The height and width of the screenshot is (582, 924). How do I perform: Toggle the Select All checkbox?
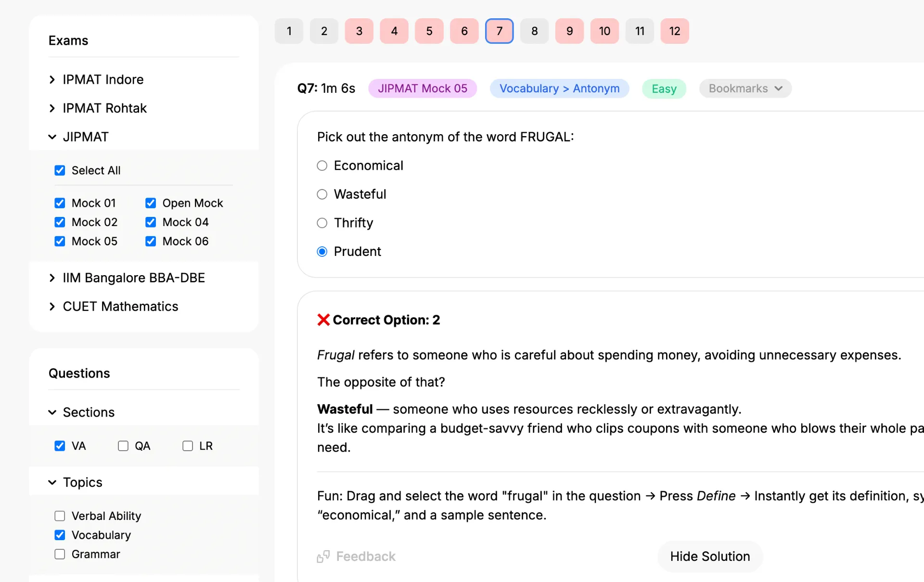pos(60,170)
